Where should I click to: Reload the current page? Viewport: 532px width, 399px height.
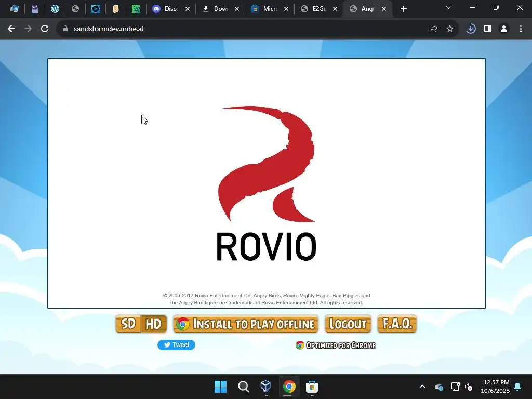pyautogui.click(x=45, y=29)
